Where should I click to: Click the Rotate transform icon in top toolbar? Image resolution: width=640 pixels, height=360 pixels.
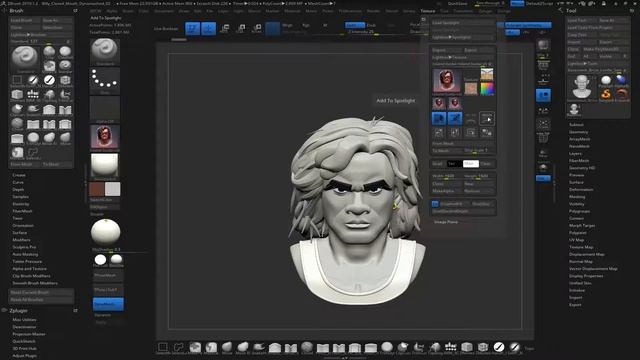(257, 28)
